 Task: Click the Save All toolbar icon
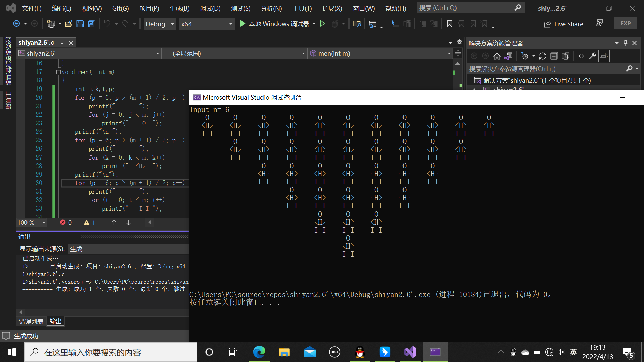[x=91, y=24]
